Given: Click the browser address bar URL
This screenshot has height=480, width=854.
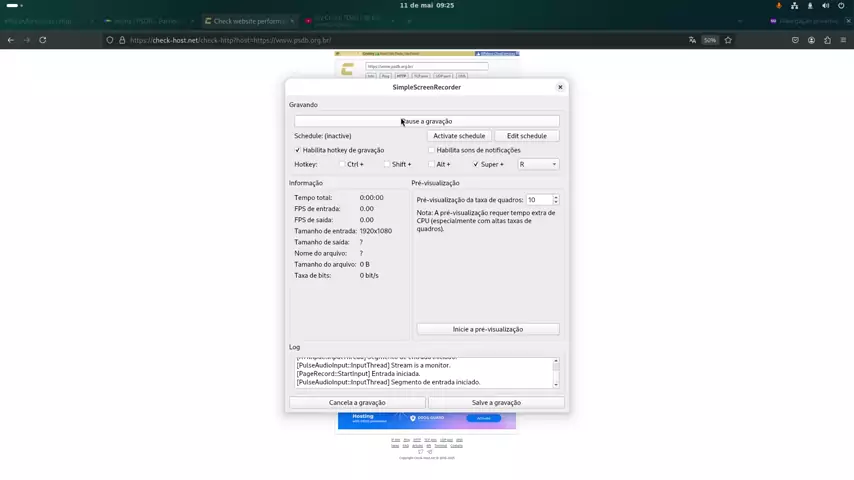Looking at the screenshot, I should tap(231, 40).
